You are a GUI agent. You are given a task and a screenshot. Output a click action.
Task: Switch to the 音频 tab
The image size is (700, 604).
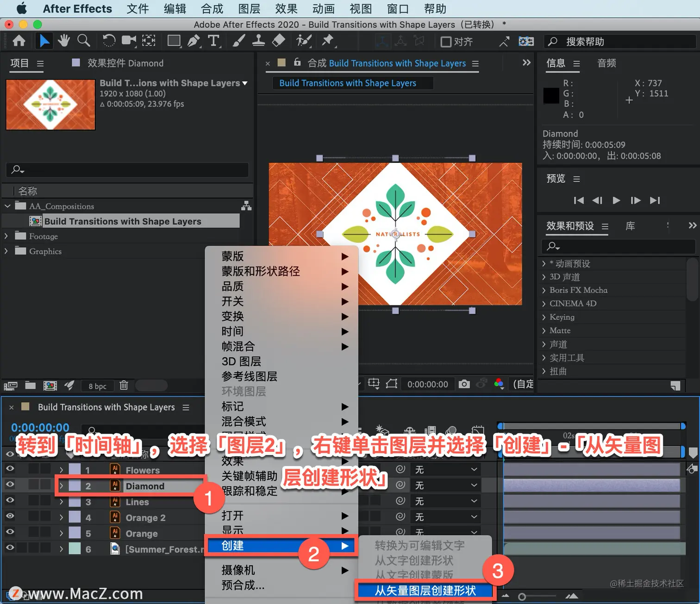pos(606,63)
